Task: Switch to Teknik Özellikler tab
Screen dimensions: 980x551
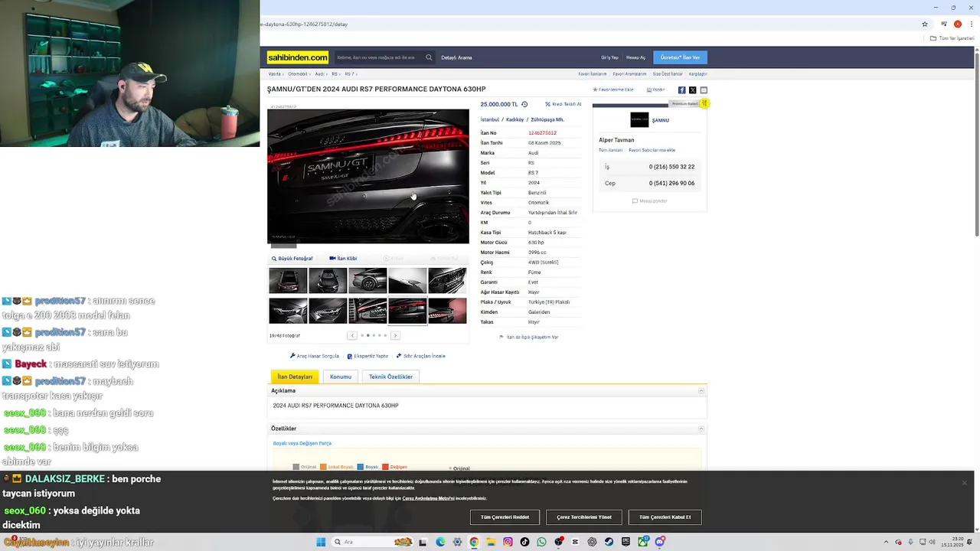Action: click(390, 377)
